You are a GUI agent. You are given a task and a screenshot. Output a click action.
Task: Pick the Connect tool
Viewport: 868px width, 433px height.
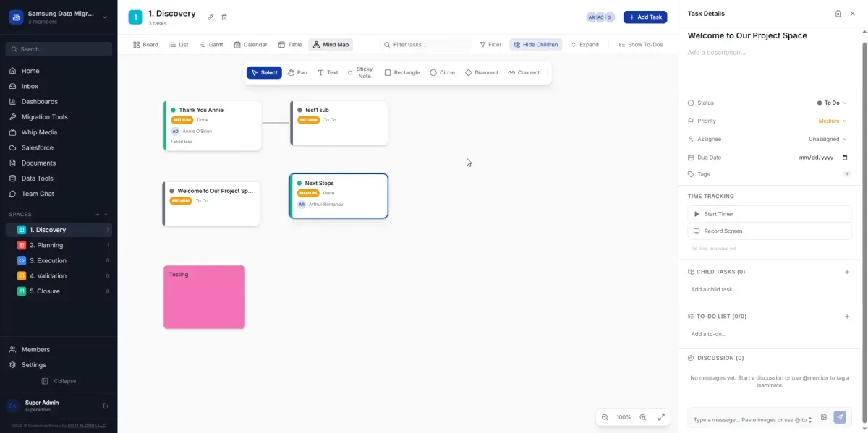pyautogui.click(x=524, y=73)
